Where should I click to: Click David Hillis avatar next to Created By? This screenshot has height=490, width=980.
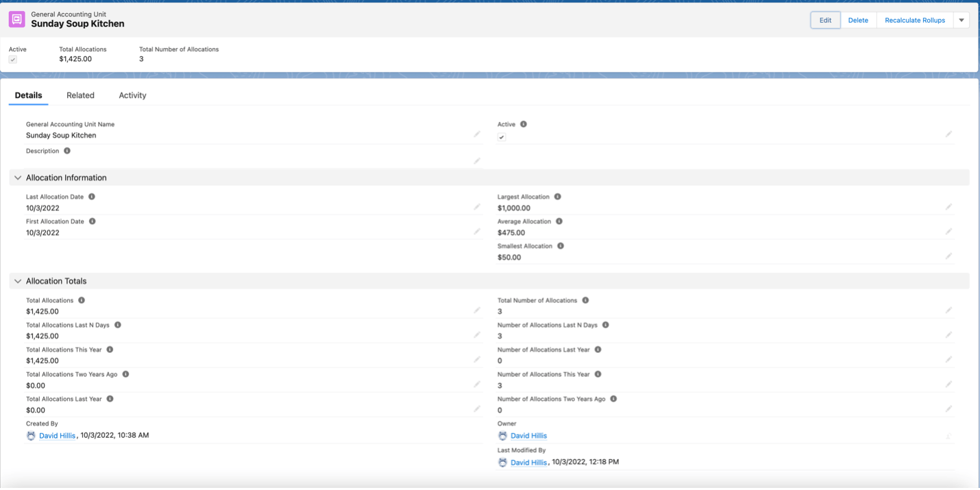[31, 435]
